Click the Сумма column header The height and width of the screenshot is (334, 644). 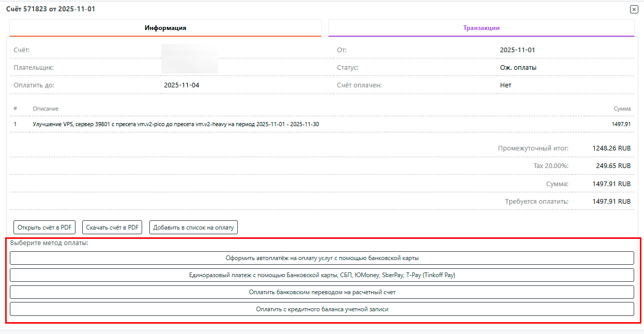coord(622,109)
